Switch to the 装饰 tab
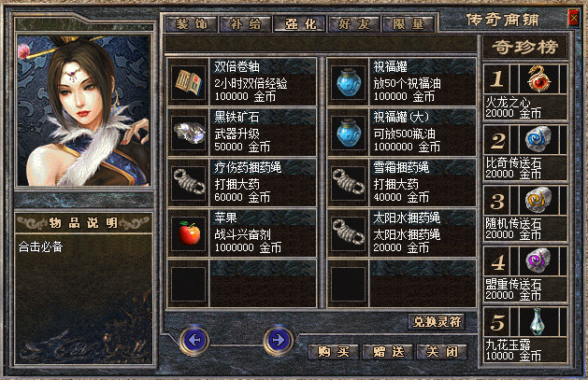This screenshot has height=380, width=588. 192,24
